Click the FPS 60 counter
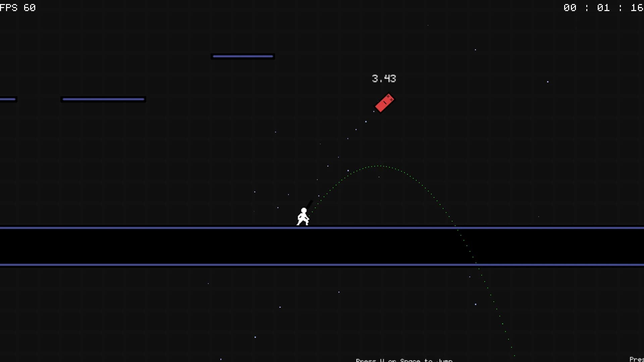Image resolution: width=644 pixels, height=362 pixels. click(x=18, y=8)
